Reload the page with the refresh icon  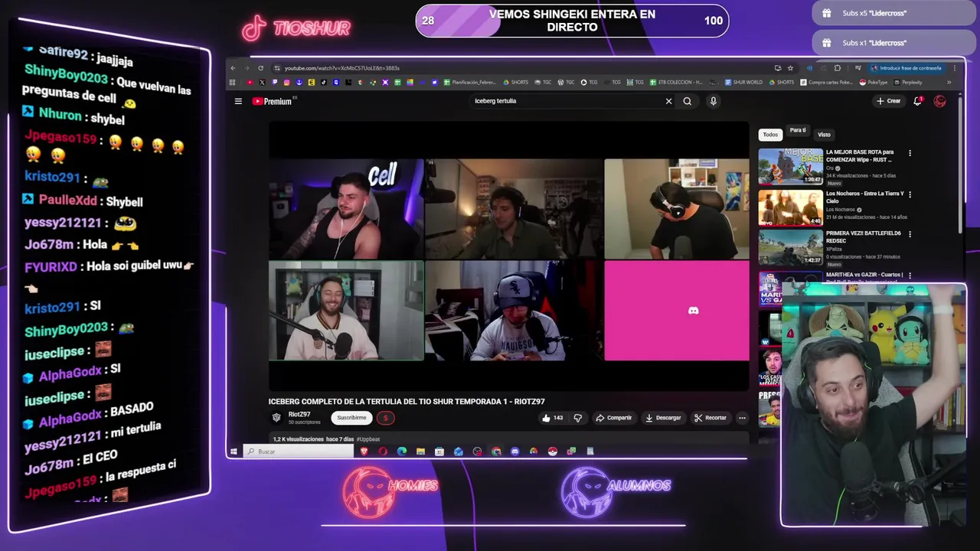pos(260,68)
